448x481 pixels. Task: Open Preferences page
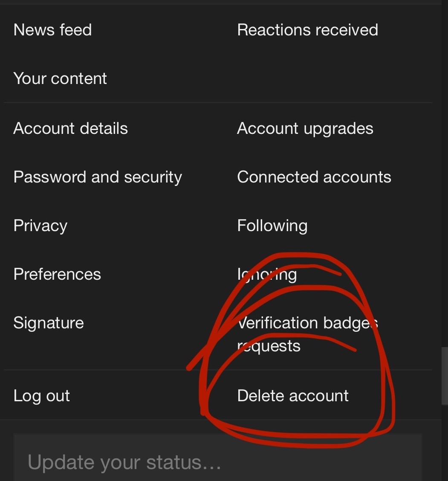[57, 274]
